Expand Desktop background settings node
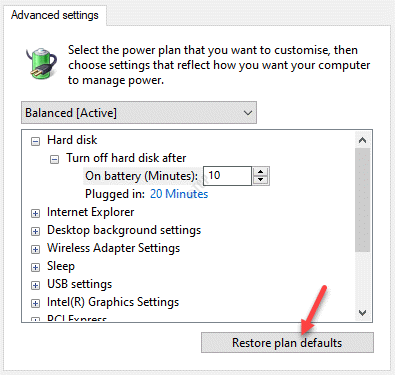This screenshot has height=375, width=395. (x=35, y=231)
